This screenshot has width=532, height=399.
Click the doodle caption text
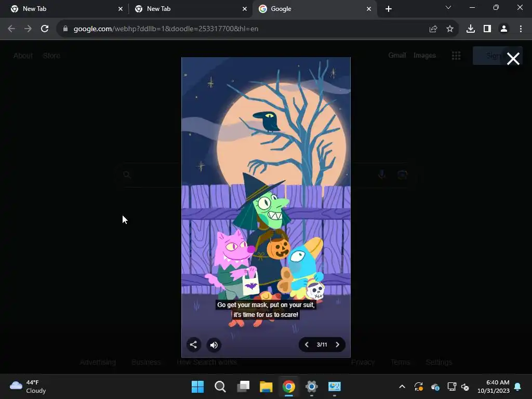pos(266,310)
